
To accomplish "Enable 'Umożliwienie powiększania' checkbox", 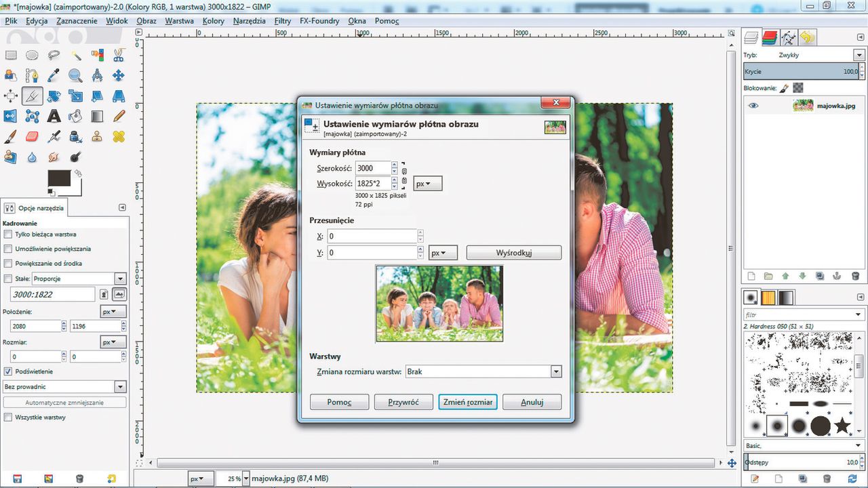I will (8, 249).
